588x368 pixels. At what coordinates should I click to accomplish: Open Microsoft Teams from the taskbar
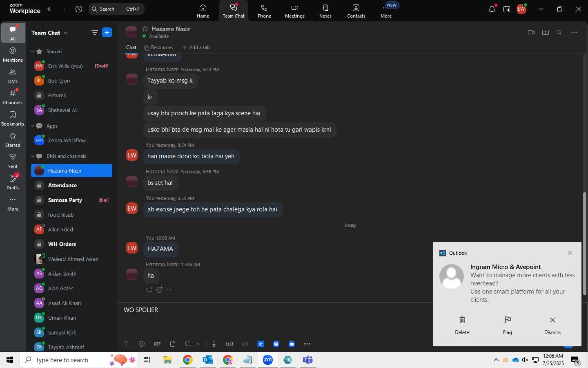click(x=307, y=360)
